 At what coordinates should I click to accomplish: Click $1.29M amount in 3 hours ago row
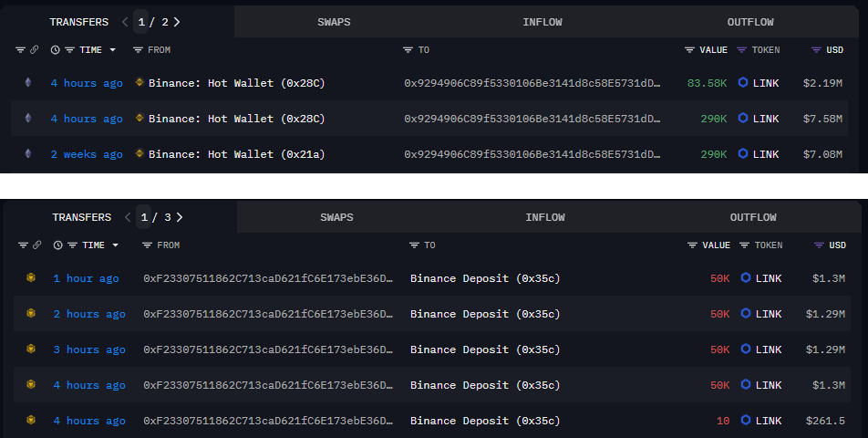tap(825, 349)
